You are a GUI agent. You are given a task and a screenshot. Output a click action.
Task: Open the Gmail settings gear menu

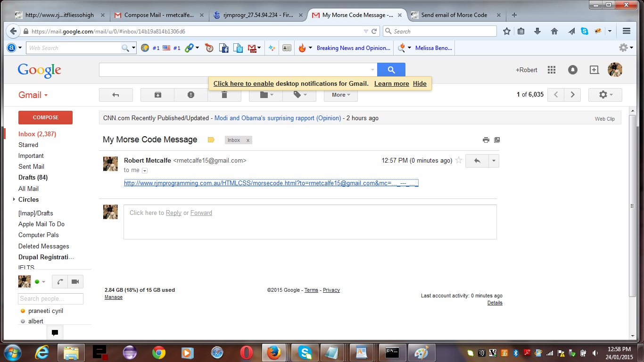pyautogui.click(x=605, y=95)
